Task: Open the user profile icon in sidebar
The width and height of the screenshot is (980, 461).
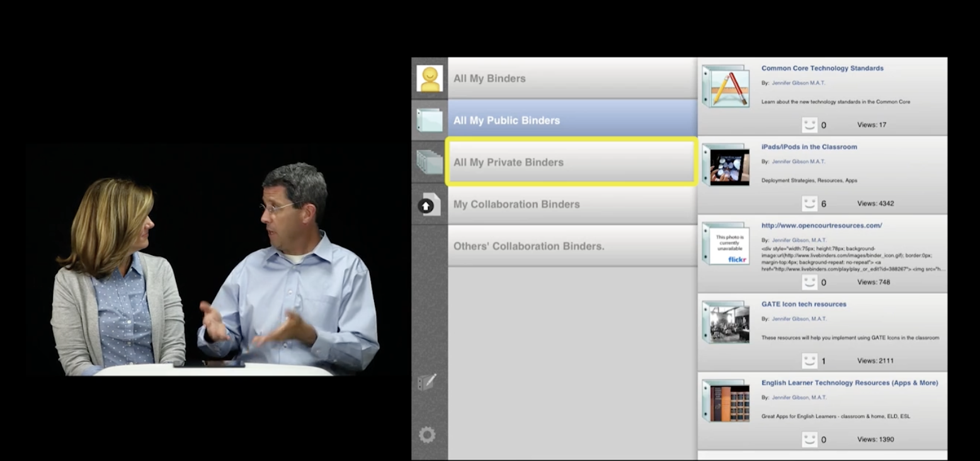Action: tap(429, 77)
